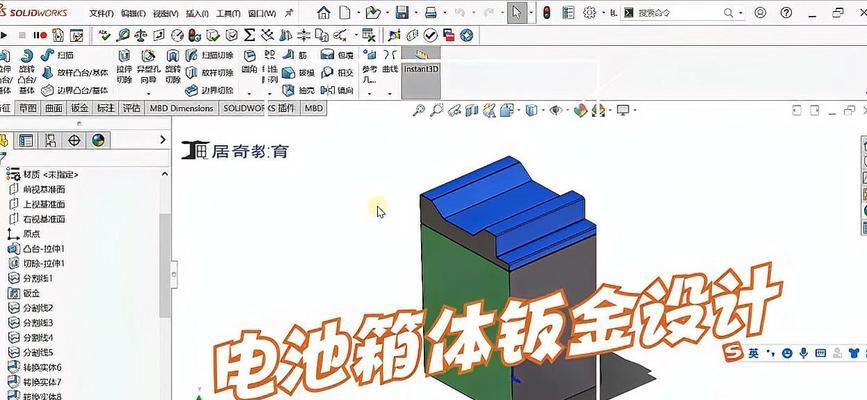Open the Measure tool icon
Image resolution: width=867 pixels, height=400 pixels.
[123, 36]
